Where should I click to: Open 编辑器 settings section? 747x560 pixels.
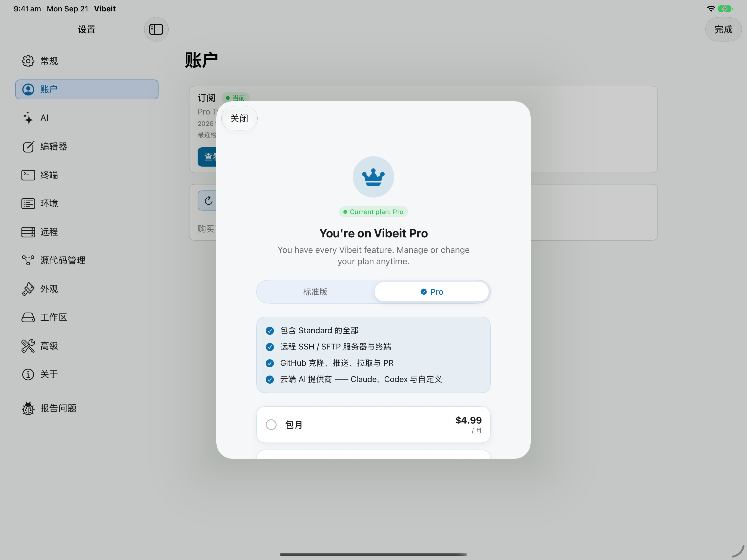click(87, 147)
